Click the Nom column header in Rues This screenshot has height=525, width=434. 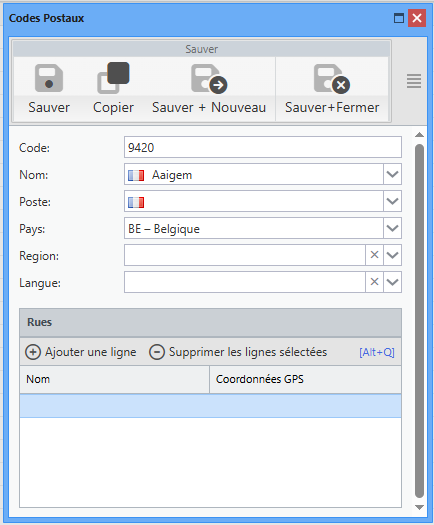pos(115,379)
